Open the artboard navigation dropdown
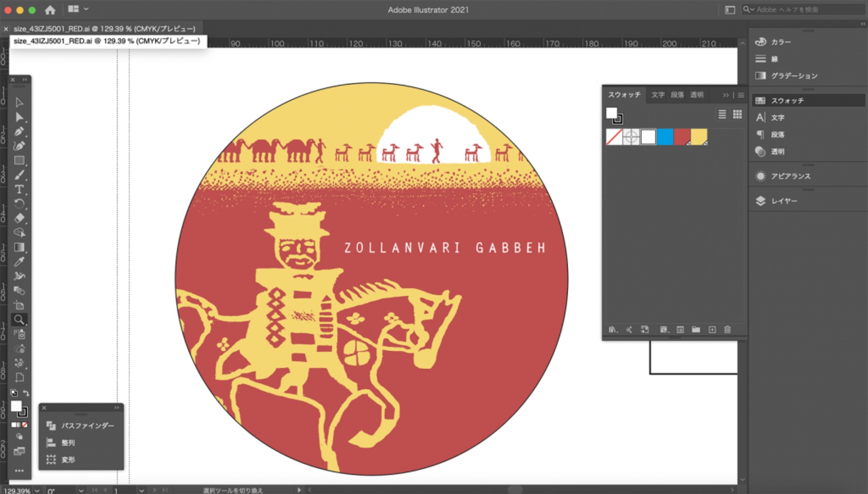Viewport: 868px width, 494px height. (141, 491)
